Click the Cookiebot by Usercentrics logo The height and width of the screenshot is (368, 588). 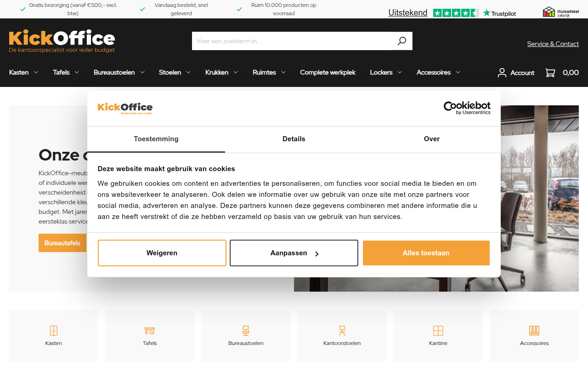[x=467, y=108]
